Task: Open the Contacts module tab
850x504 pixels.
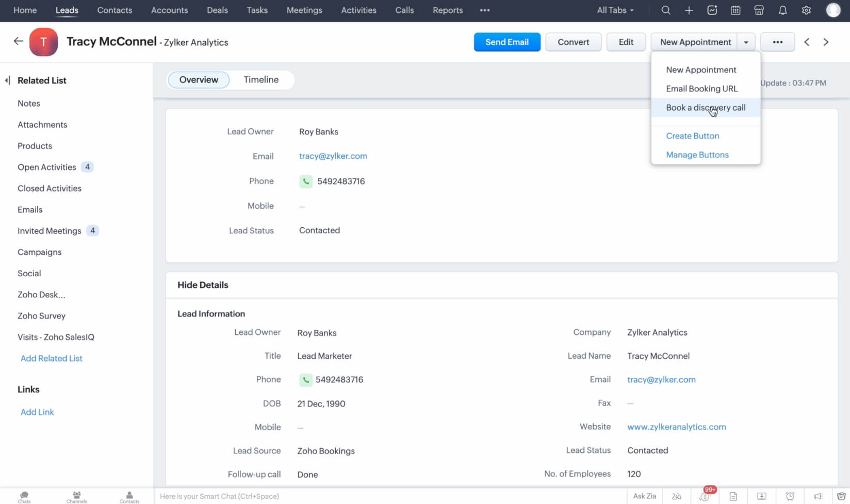Action: (115, 10)
